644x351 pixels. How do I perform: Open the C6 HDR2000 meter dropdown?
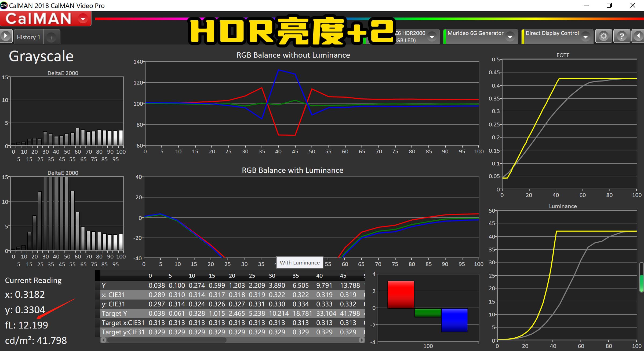432,36
